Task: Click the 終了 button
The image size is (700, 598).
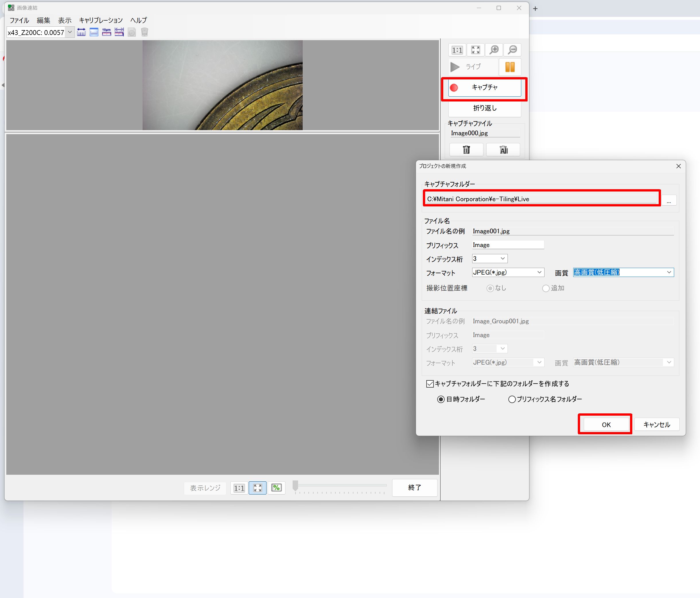Action: (415, 488)
